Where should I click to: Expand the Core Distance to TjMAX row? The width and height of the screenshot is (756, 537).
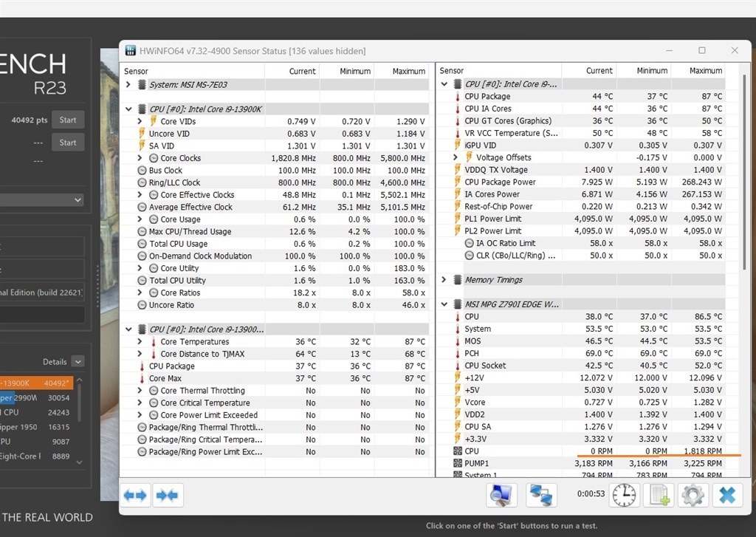point(140,354)
